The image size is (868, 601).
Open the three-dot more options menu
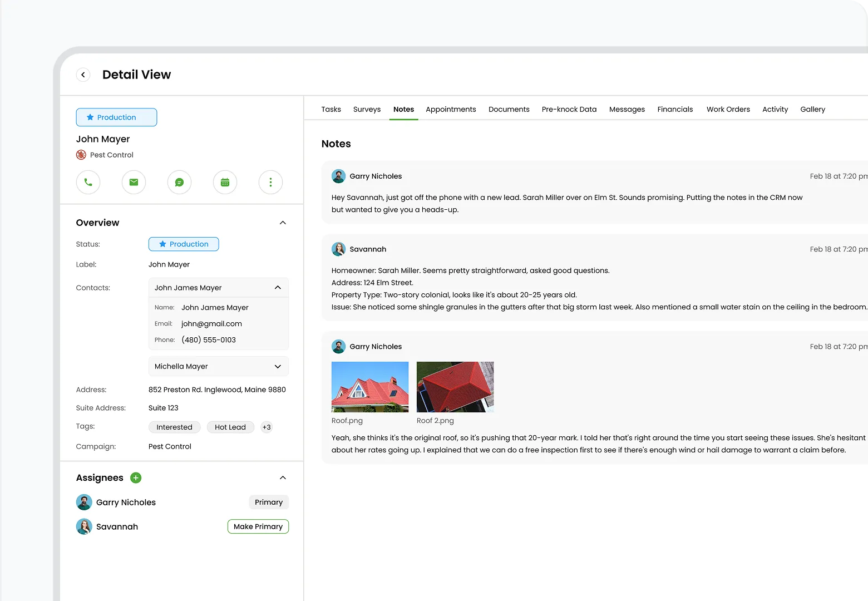270,182
